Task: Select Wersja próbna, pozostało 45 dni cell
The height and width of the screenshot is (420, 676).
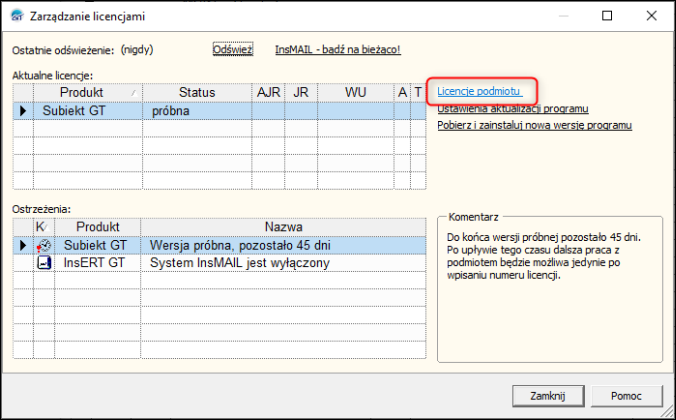Action: (x=283, y=245)
